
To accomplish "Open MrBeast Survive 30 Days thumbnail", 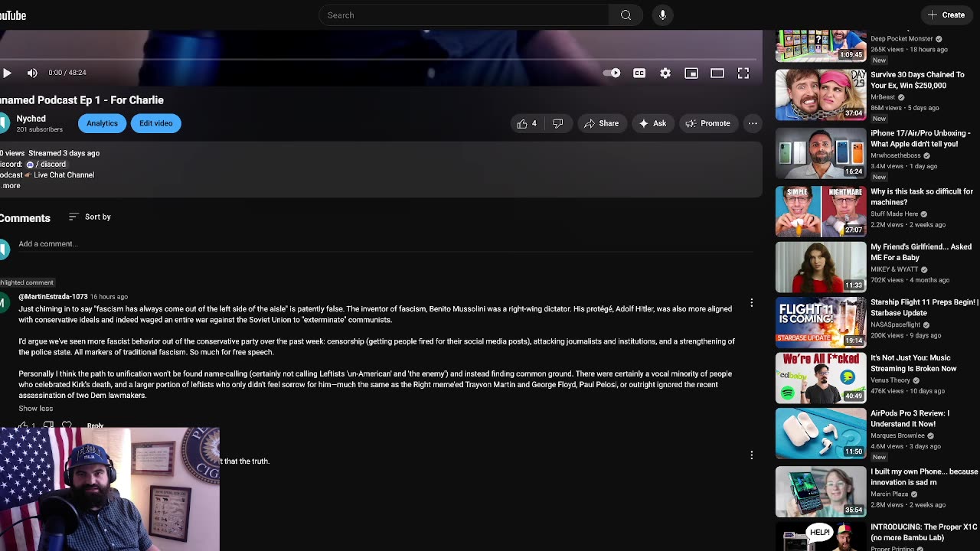I will pos(821,95).
